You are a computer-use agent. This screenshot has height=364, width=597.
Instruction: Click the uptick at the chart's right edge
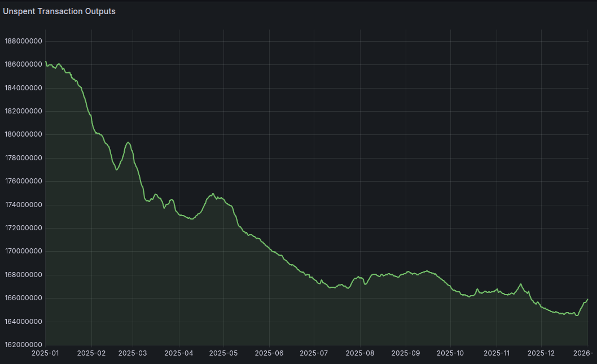pyautogui.click(x=587, y=298)
